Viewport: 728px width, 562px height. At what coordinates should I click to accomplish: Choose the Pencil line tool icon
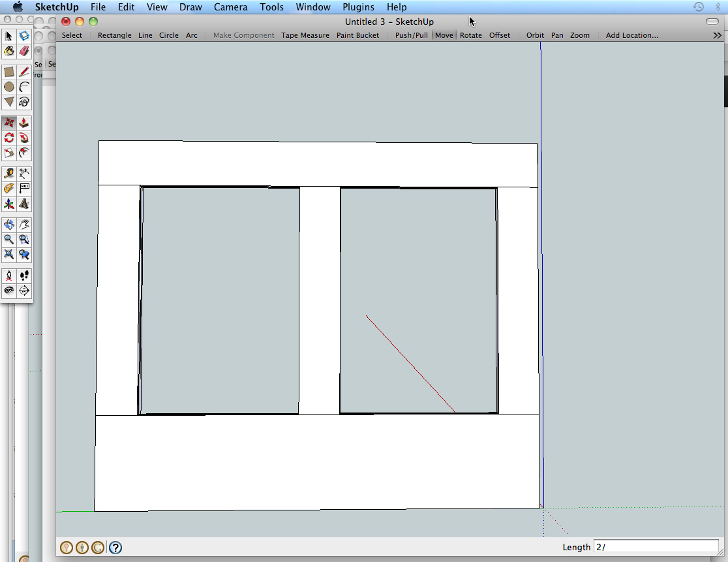click(x=24, y=72)
